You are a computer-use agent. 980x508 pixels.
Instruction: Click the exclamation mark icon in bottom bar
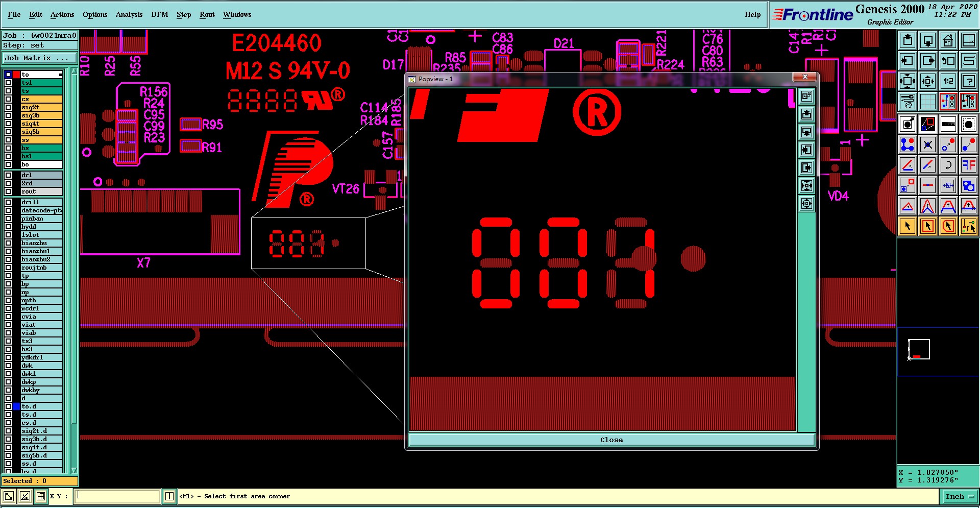pos(169,496)
